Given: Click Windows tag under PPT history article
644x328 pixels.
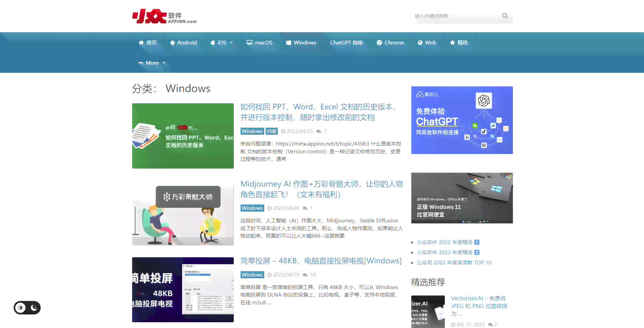Looking at the screenshot, I should [x=252, y=131].
